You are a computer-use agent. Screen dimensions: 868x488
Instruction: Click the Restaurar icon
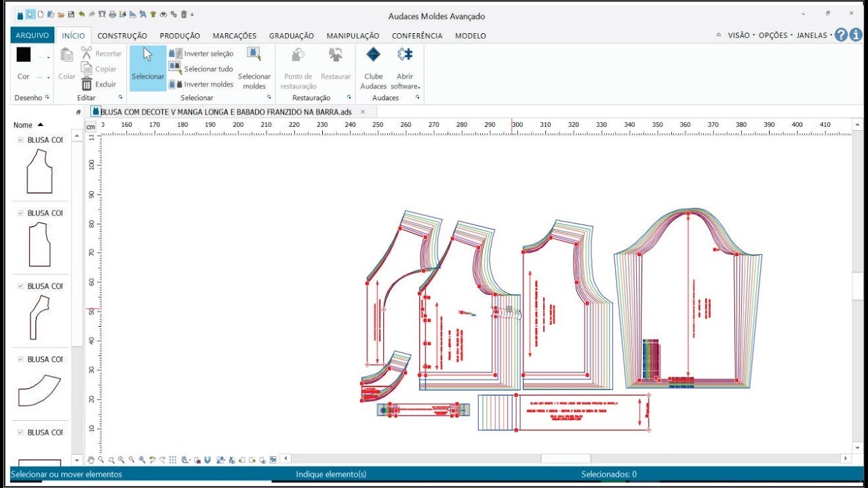(336, 55)
